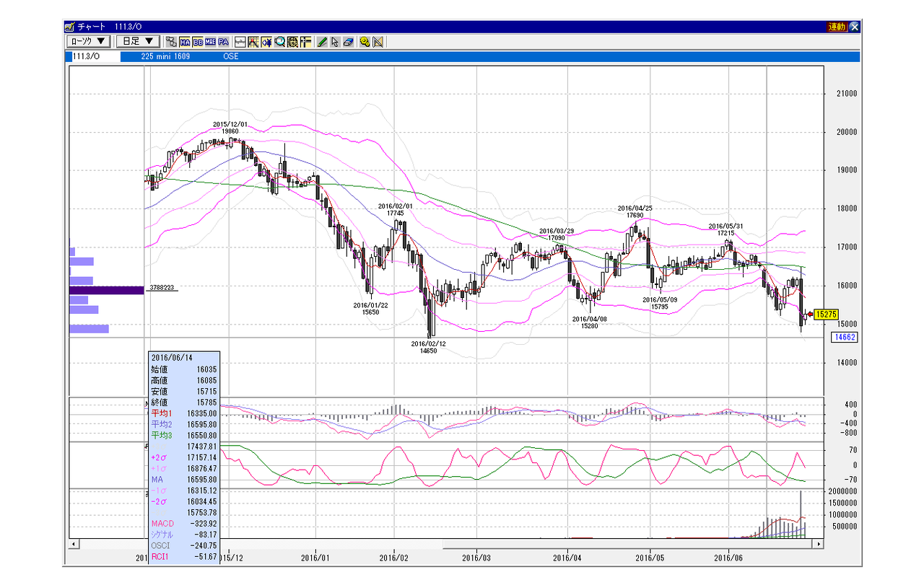Select the green pencil drawing tool
Screen dimensions: 924x585
click(x=322, y=42)
